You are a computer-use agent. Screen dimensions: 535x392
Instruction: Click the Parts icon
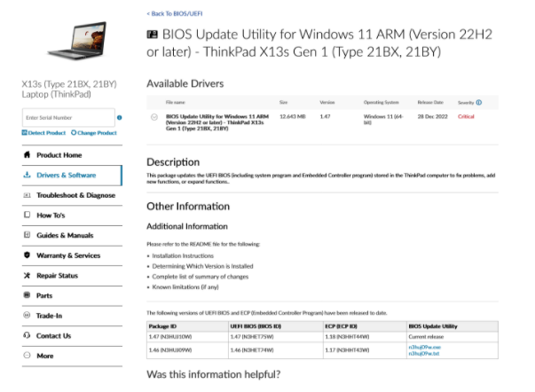(27, 295)
